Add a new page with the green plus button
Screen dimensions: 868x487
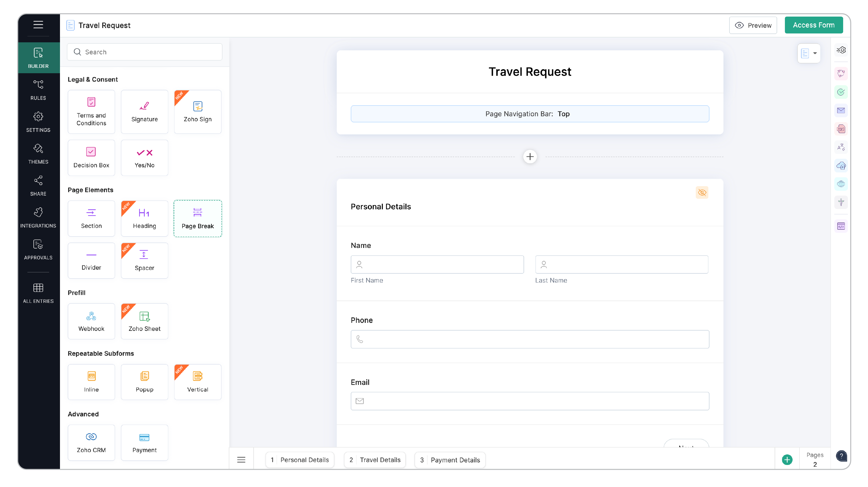coord(787,459)
